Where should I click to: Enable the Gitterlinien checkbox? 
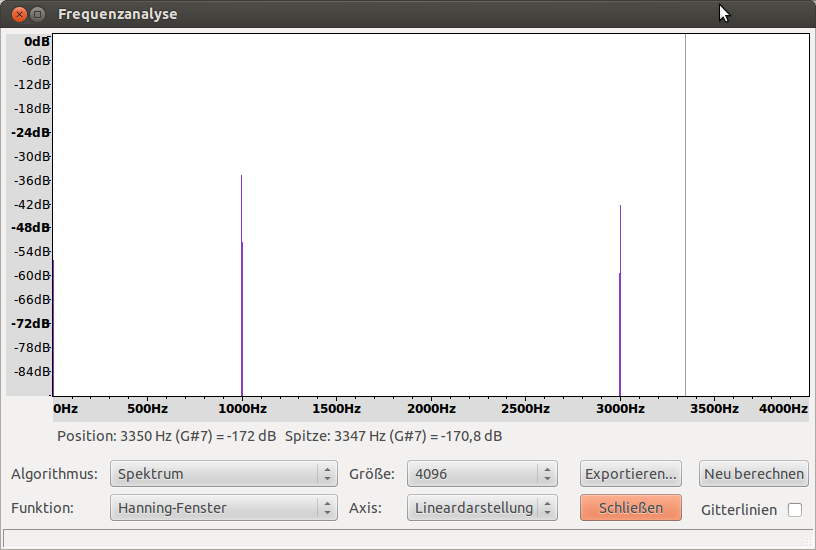[x=795, y=509]
